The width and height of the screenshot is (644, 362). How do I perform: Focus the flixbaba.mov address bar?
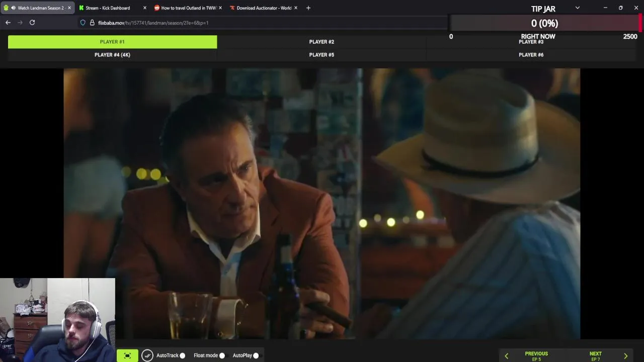tap(262, 23)
